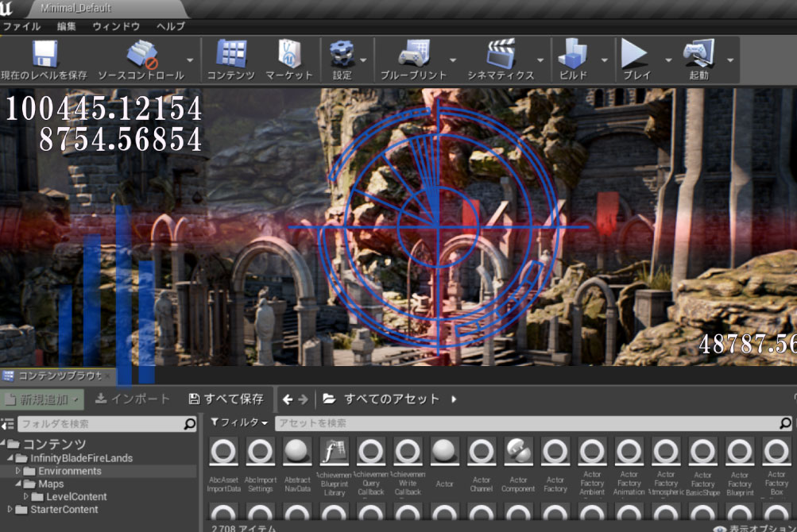
Task: Go back with the left arrow button
Action: 287,399
